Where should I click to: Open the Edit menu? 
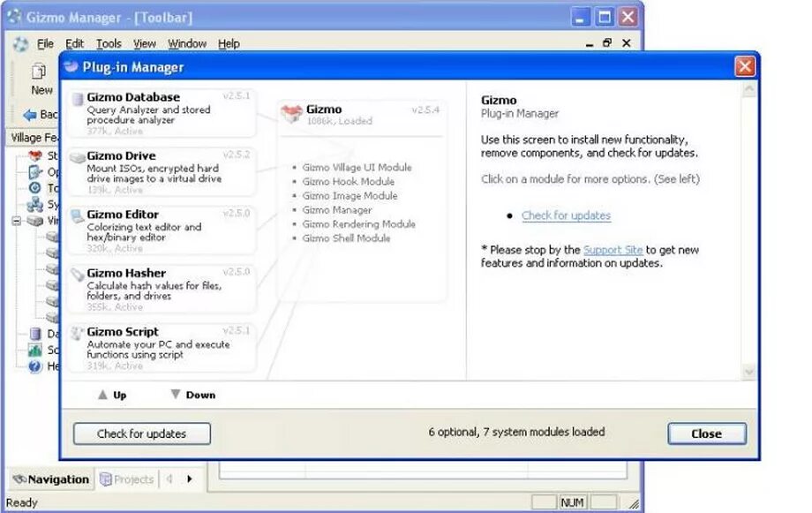(74, 43)
